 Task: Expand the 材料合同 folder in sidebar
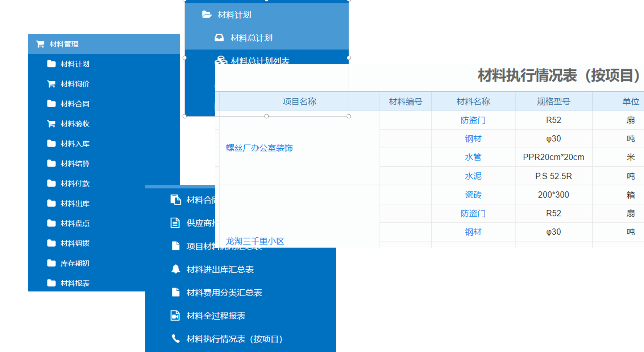click(x=75, y=104)
